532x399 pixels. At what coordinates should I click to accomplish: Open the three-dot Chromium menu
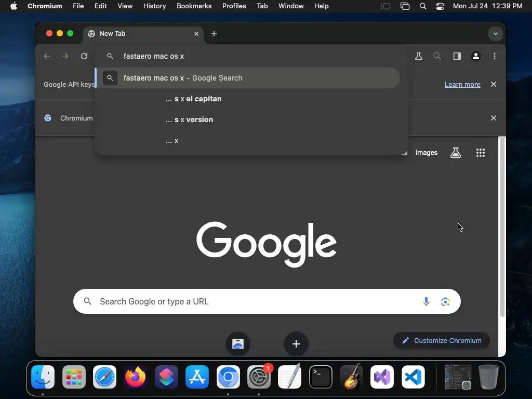495,56
